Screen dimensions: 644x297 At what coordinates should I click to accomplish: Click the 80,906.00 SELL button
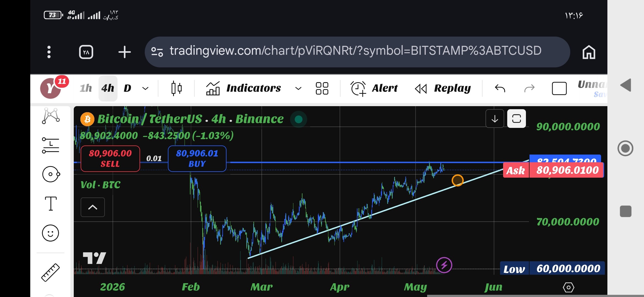tap(110, 158)
